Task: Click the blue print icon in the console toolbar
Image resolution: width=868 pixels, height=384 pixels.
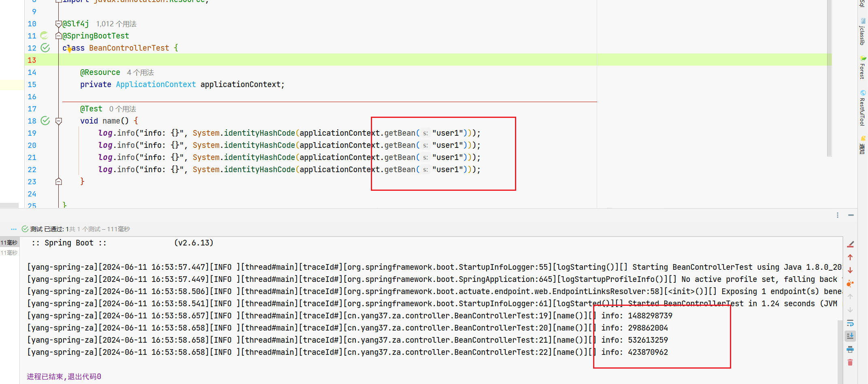Action: click(x=850, y=349)
